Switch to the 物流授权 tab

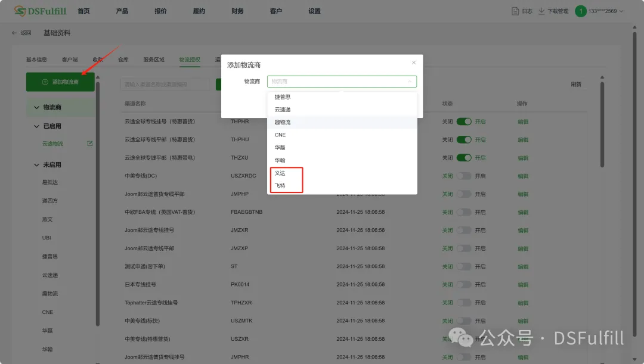click(190, 60)
